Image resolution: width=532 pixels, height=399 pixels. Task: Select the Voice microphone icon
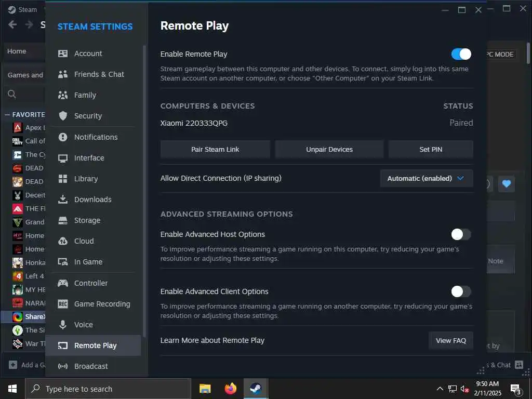[x=63, y=325]
